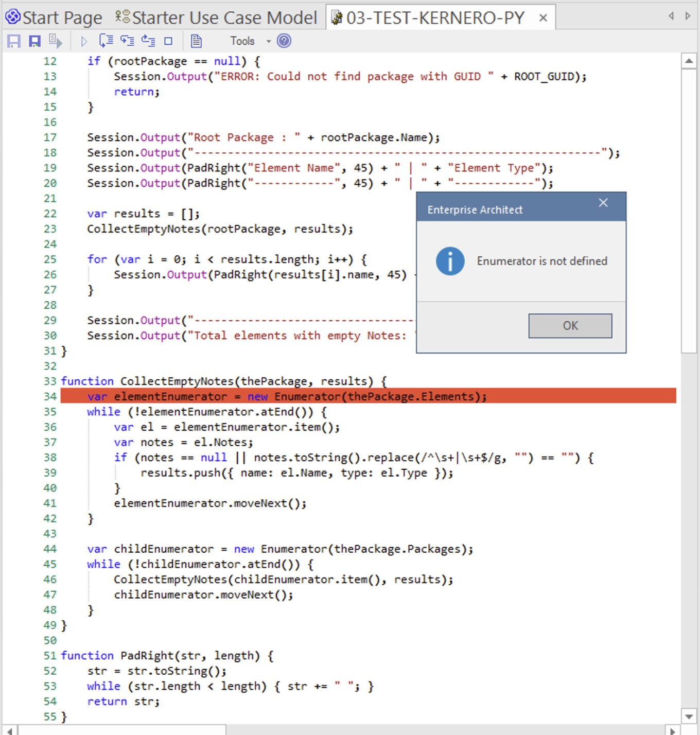Stop script execution with the square icon
This screenshot has height=735, width=700.
tap(168, 41)
